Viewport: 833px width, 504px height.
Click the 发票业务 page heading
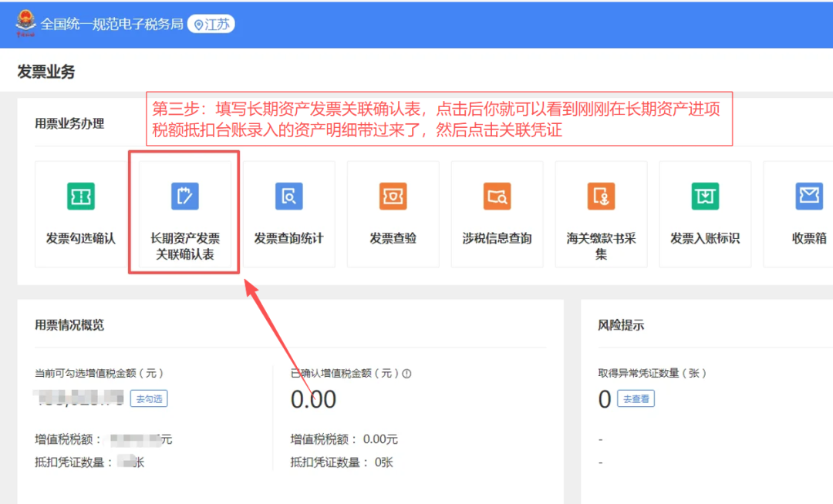coord(46,72)
